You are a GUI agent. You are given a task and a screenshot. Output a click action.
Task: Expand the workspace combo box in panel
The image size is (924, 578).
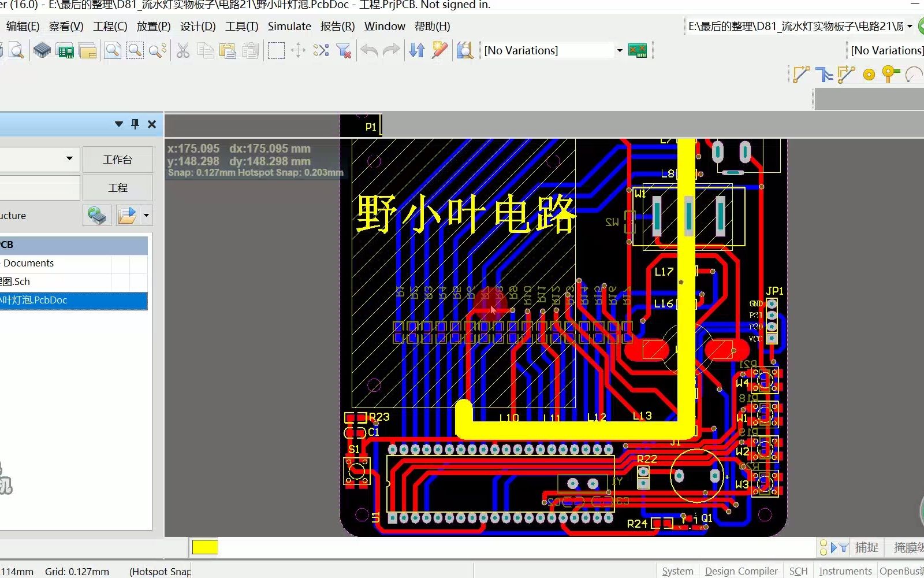[69, 158]
